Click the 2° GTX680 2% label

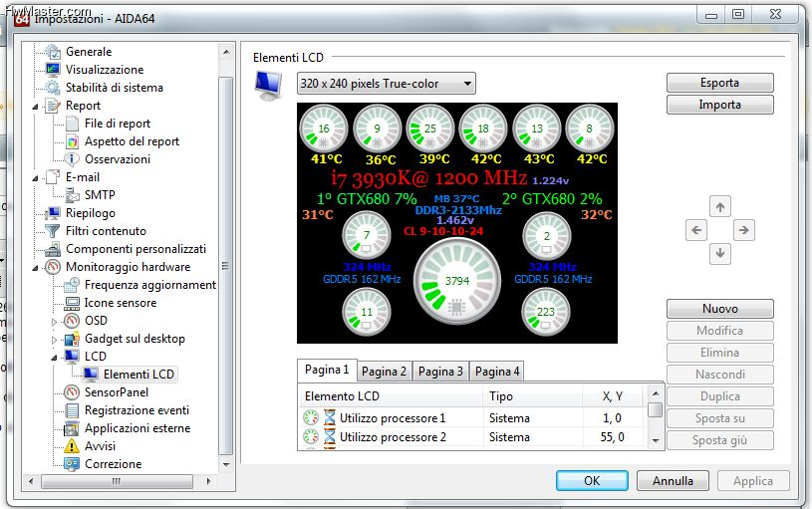tap(552, 199)
